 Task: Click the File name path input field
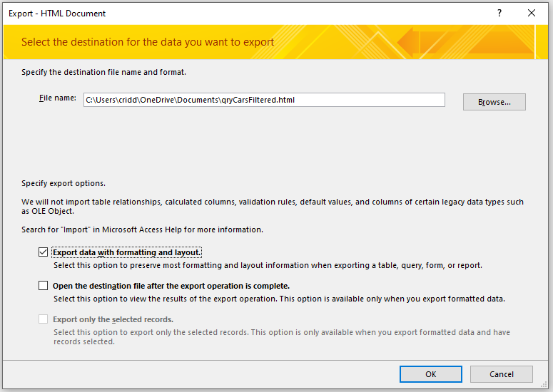click(264, 100)
